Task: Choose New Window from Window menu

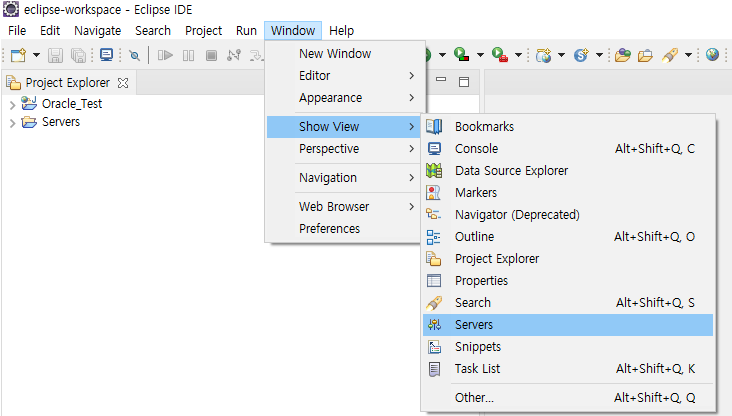Action: pos(345,54)
